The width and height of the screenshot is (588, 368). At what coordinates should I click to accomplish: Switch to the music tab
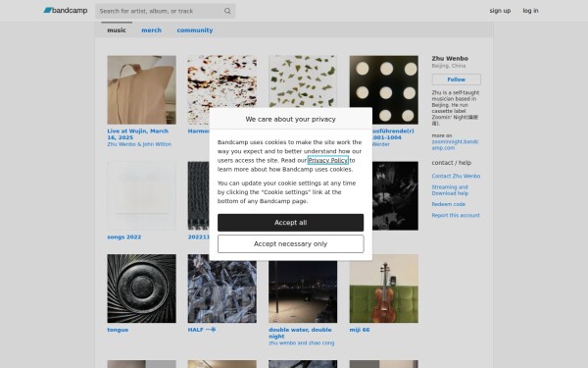click(x=117, y=30)
